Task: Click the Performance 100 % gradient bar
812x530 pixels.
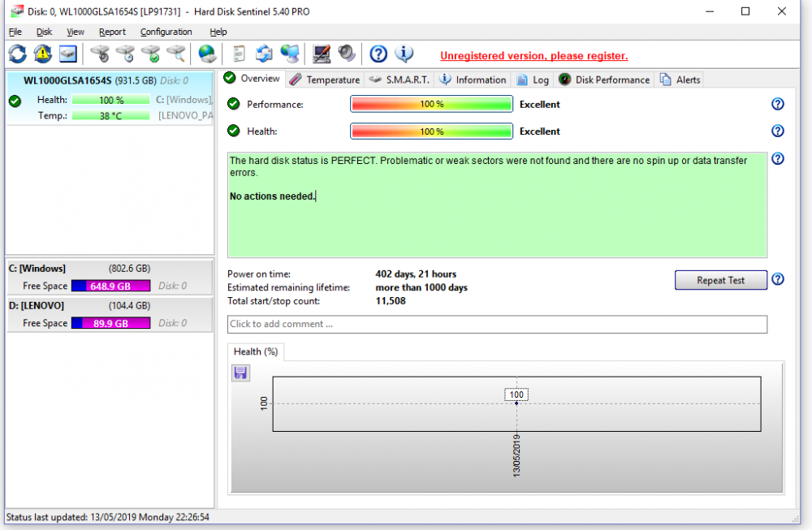Action: pyautogui.click(x=431, y=104)
